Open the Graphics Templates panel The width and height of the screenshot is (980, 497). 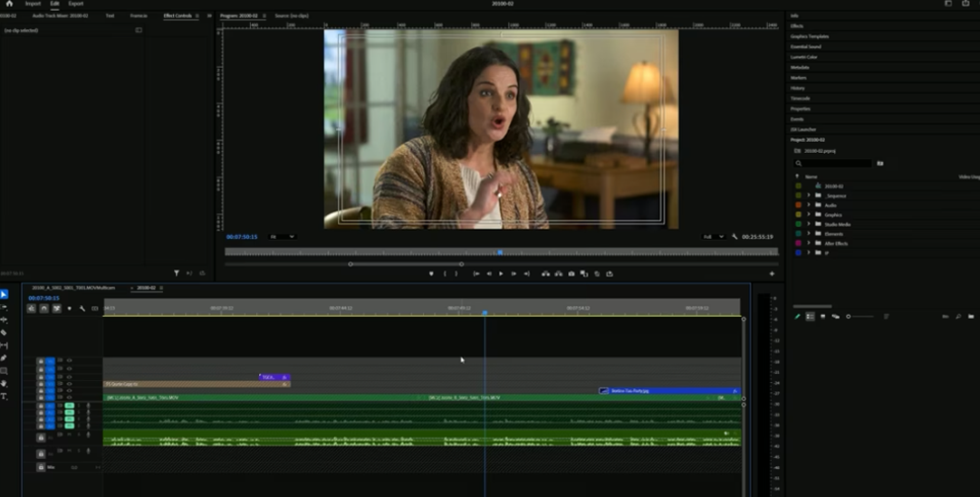810,36
